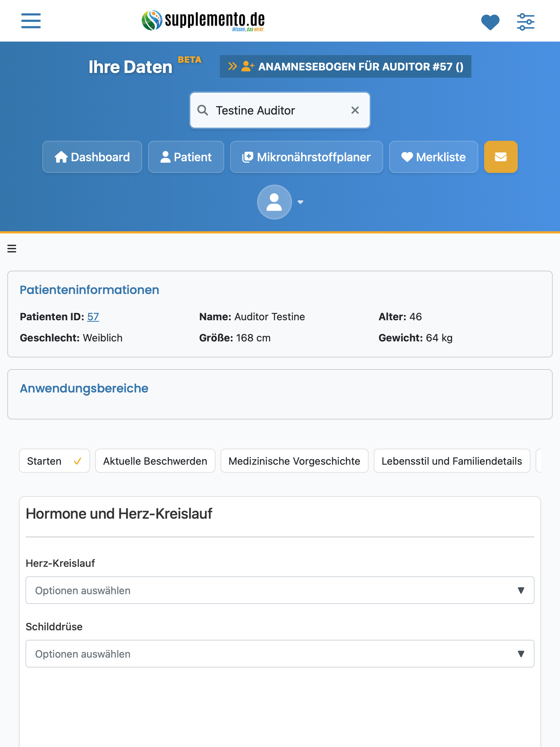Expand the user avatar dropdown caret
Screen dimensions: 560x747
click(300, 202)
